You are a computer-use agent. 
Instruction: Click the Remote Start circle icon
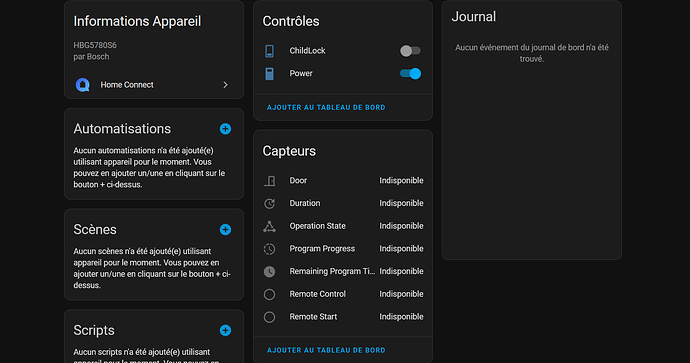pos(269,317)
